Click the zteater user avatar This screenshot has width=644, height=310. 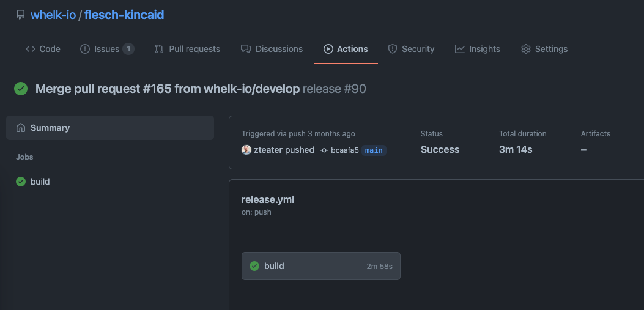(x=246, y=150)
